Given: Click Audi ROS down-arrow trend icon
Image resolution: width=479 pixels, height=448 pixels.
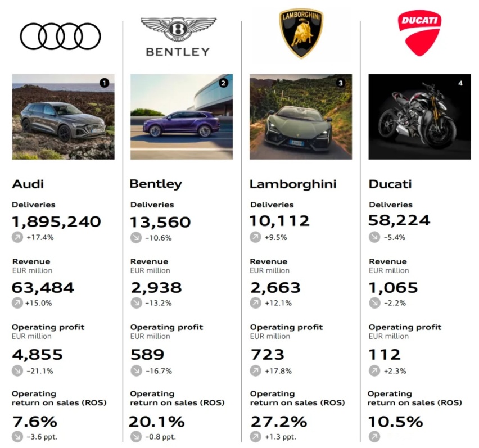Looking at the screenshot, I should [x=17, y=436].
